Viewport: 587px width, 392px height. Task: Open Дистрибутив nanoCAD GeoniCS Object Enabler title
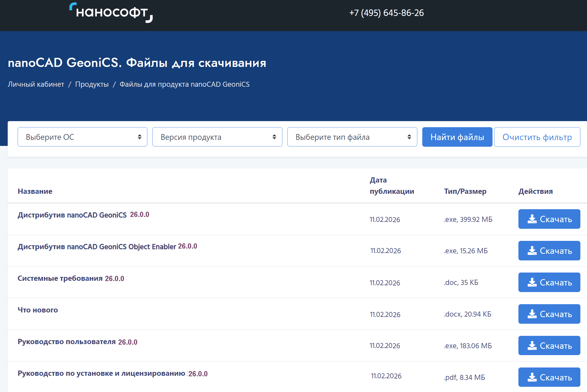[97, 247]
